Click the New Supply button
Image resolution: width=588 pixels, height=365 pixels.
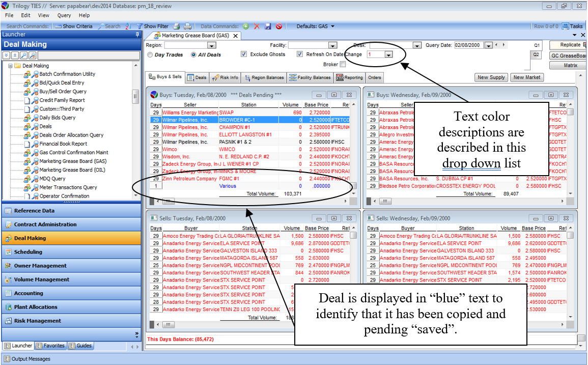(491, 77)
